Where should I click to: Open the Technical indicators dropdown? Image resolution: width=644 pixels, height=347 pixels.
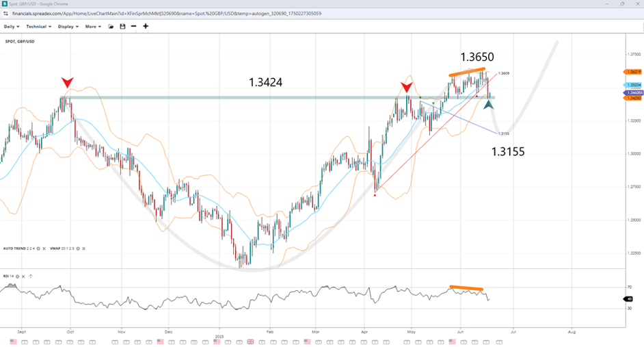[38, 27]
